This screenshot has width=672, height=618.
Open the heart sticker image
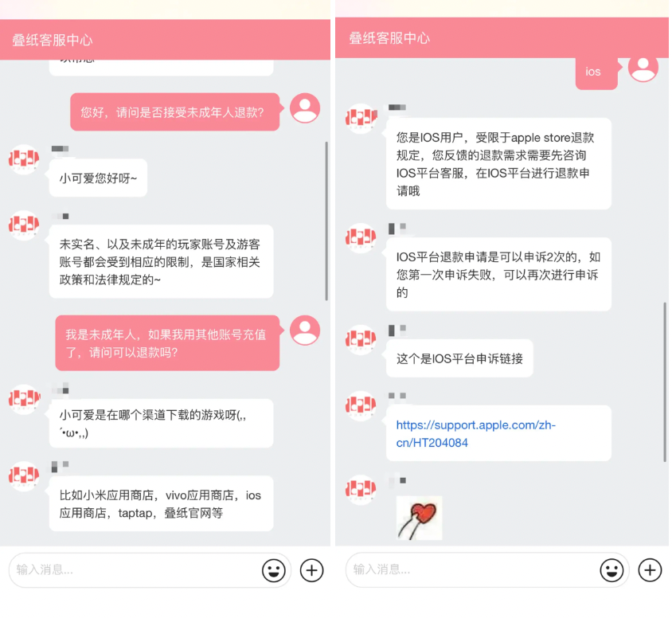point(419,518)
